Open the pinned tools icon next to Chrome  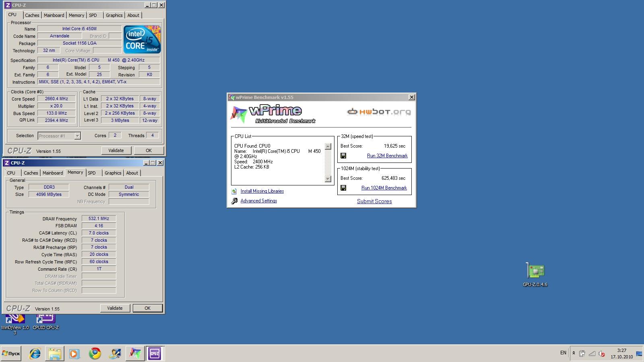tap(115, 354)
